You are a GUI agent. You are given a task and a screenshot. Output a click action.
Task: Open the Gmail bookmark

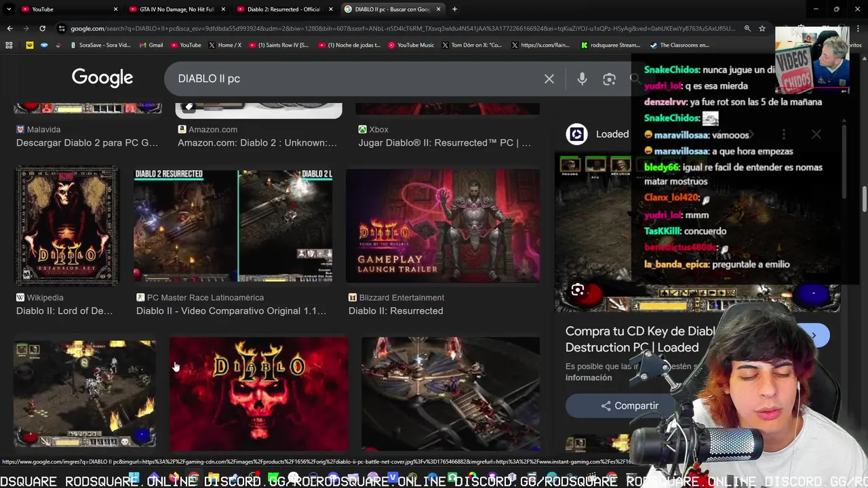[151, 45]
